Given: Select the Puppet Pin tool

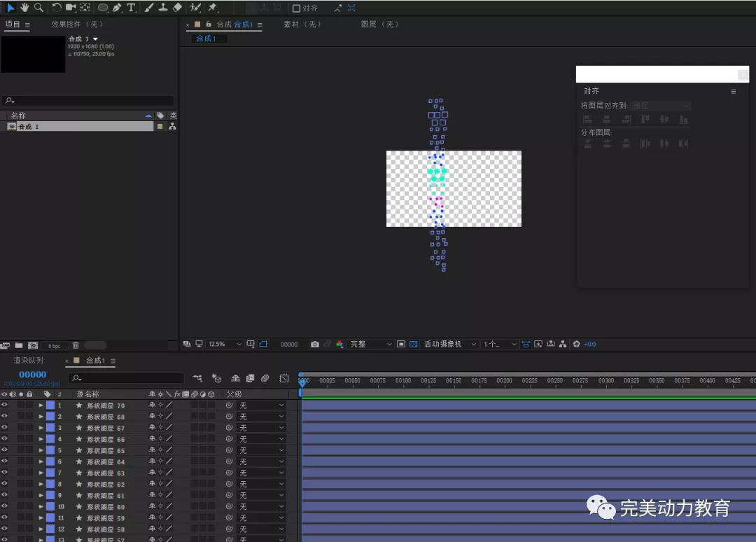Looking at the screenshot, I should 212,8.
